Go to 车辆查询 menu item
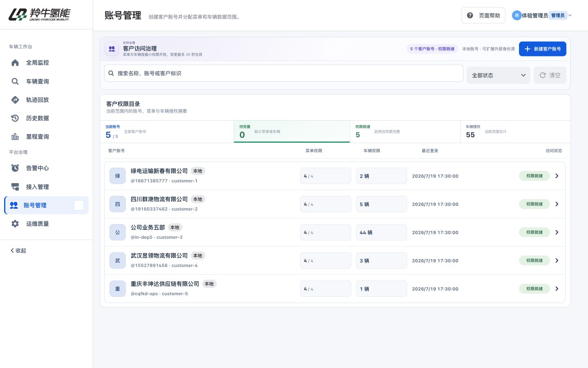The image size is (588, 368). [47, 81]
